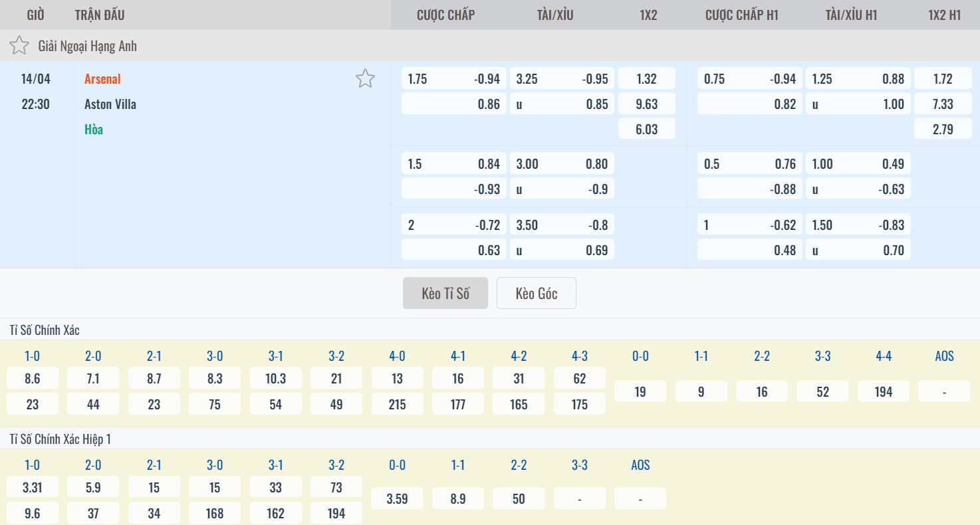Favorite the Arsenal vs Aston Villa match
This screenshot has height=525, width=980.
tap(365, 78)
